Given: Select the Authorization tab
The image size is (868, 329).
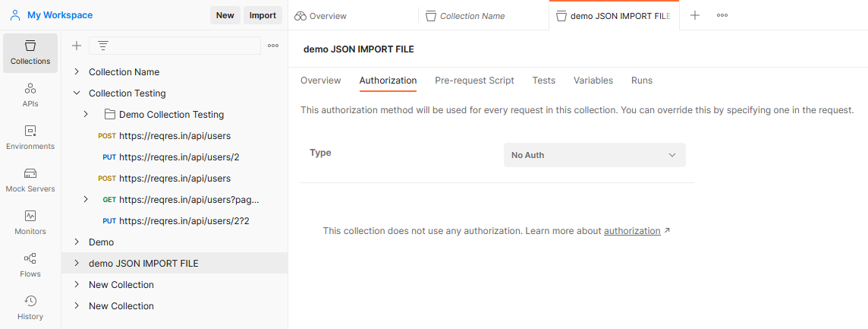Looking at the screenshot, I should tap(388, 81).
